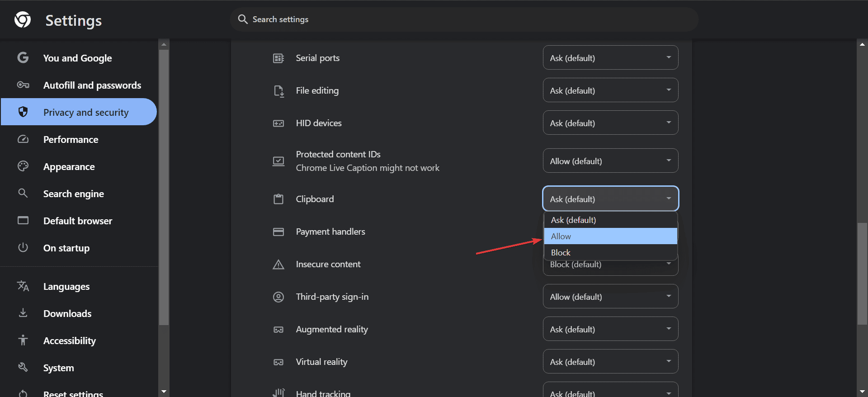Click the Downloads arrow icon
The height and width of the screenshot is (397, 868).
23,313
